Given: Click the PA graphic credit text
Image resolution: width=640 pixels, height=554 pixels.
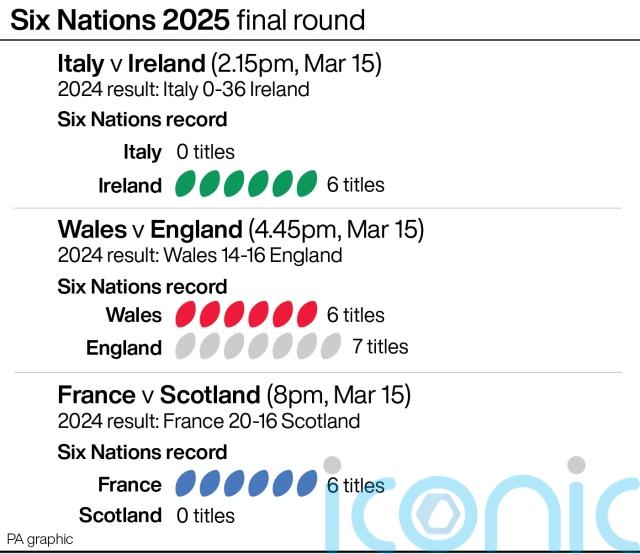Looking at the screenshot, I should [40, 539].
